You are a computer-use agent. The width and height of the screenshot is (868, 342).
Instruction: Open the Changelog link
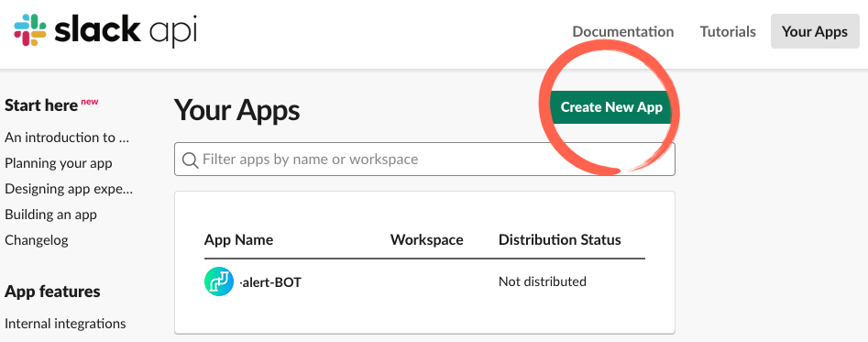point(37,240)
